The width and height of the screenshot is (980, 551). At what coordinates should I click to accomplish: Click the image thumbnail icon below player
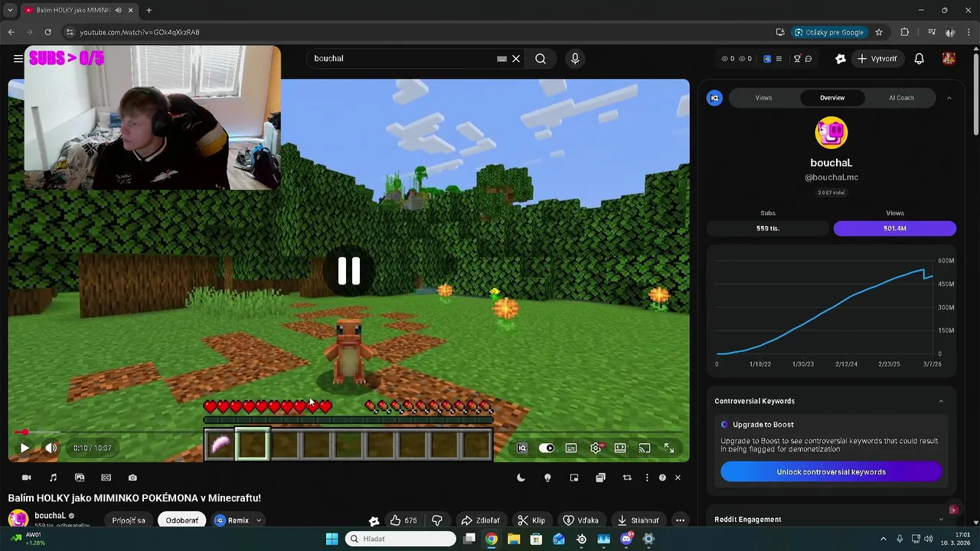pyautogui.click(x=80, y=478)
